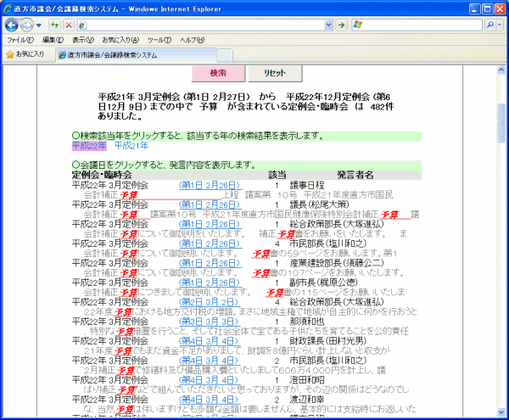The height and width of the screenshot is (420, 509).
Task: Click speaker name 那須和也
Action: point(307,322)
